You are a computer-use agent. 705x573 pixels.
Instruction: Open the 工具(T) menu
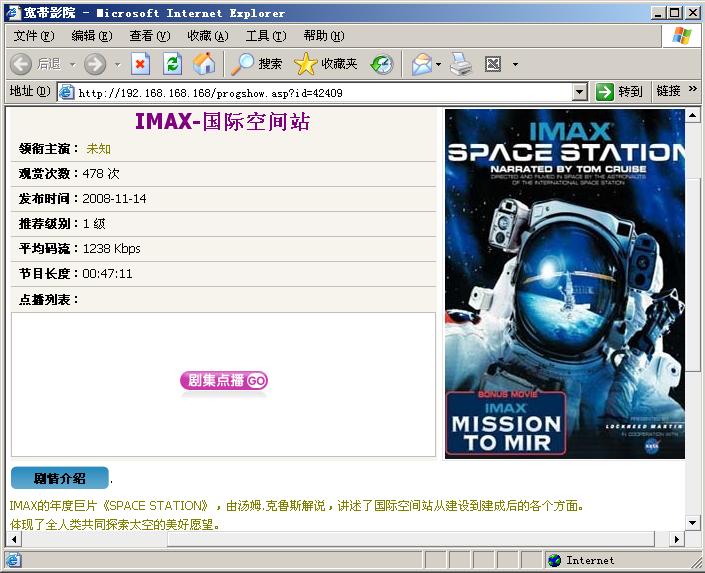(x=266, y=36)
